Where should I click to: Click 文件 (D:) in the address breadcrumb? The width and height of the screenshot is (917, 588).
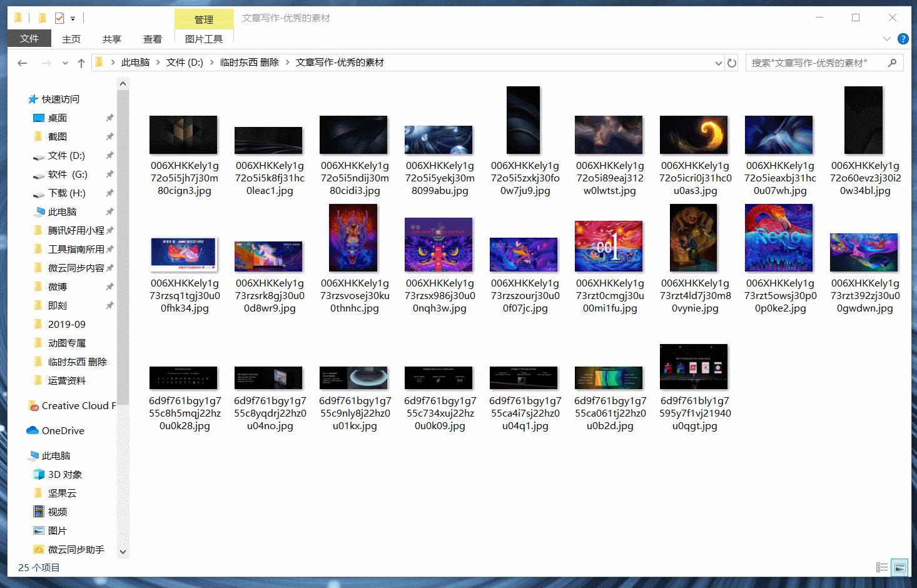click(x=185, y=63)
